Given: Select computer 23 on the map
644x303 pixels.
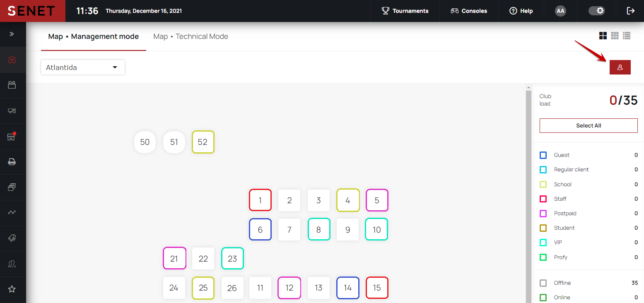Looking at the screenshot, I should pyautogui.click(x=232, y=258).
